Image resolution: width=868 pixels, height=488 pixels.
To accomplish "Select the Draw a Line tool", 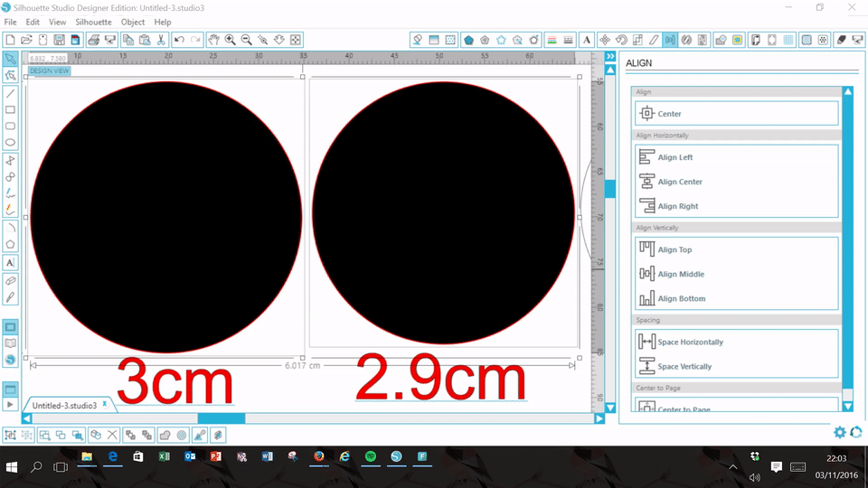I will 10,93.
